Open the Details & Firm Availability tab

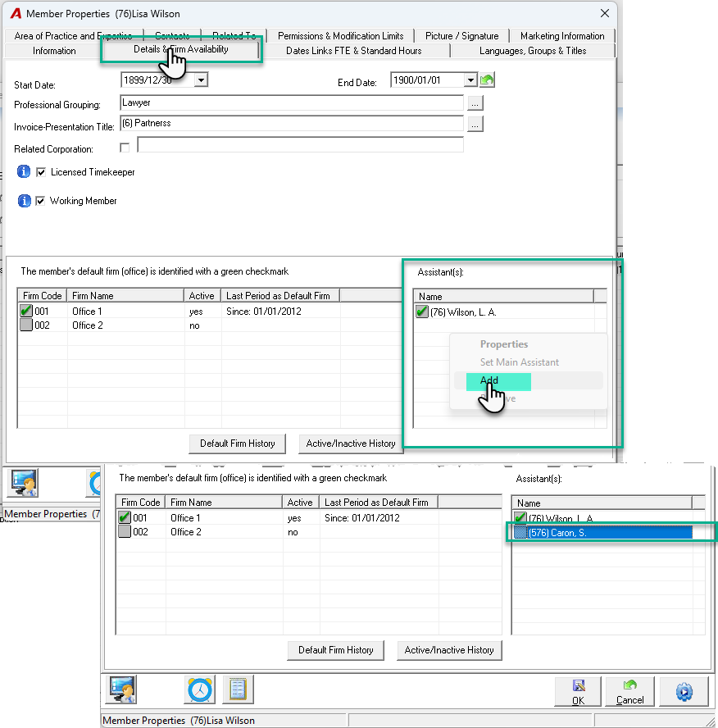[181, 49]
